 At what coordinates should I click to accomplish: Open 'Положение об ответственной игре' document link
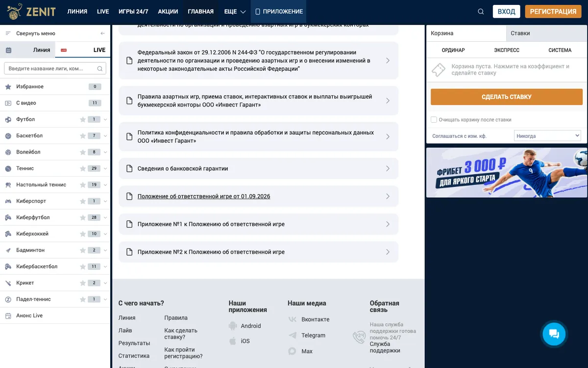coord(204,196)
